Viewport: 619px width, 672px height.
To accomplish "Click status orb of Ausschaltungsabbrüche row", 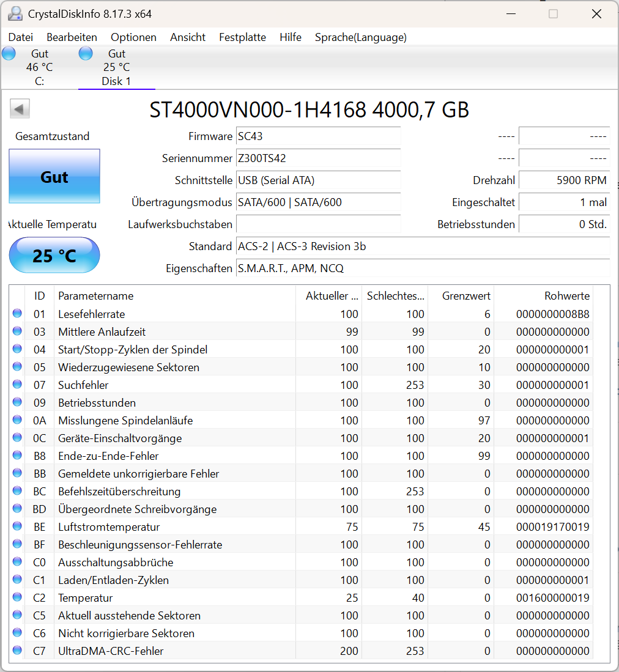I will (17, 561).
